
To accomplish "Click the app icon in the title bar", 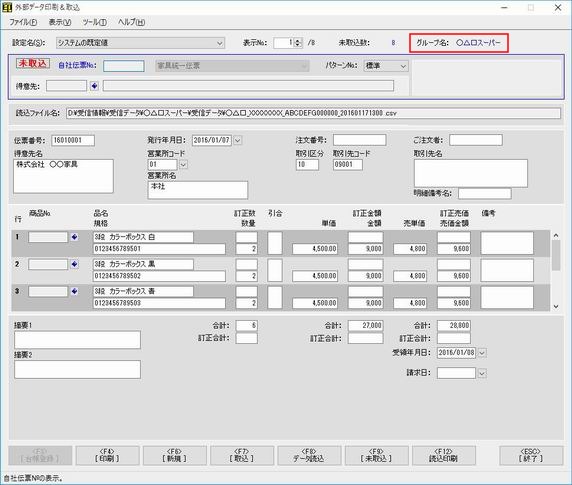I will coord(7,7).
